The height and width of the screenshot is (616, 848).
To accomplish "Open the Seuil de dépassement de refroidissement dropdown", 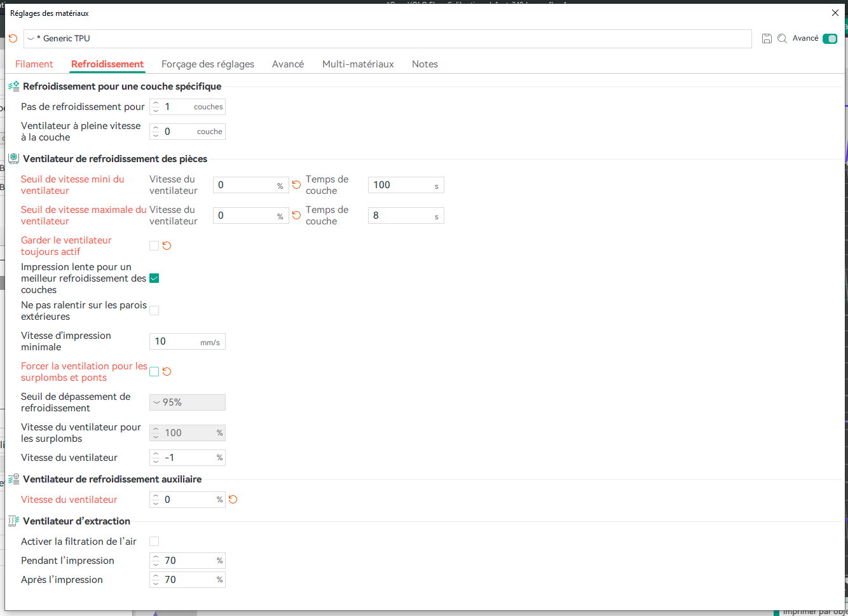I will coord(188,402).
